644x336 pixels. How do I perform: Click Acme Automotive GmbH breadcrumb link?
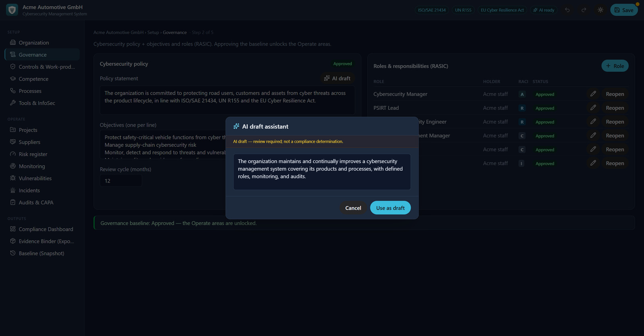[118, 32]
